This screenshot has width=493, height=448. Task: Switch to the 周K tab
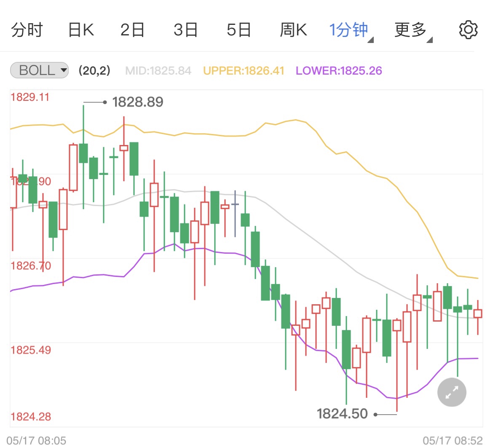(x=293, y=30)
